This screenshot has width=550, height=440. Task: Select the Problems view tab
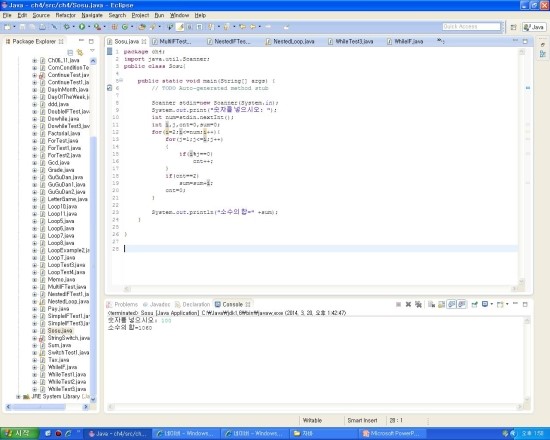122,304
